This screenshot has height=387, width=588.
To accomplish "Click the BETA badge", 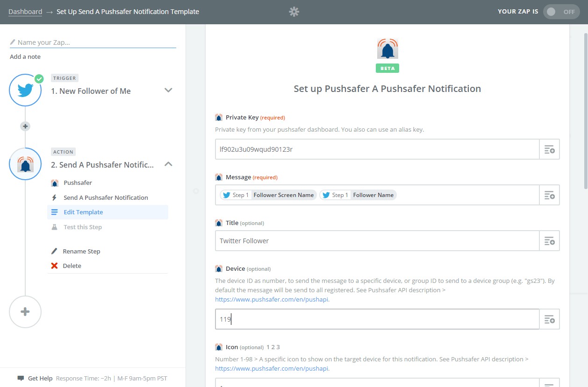I will [x=387, y=68].
